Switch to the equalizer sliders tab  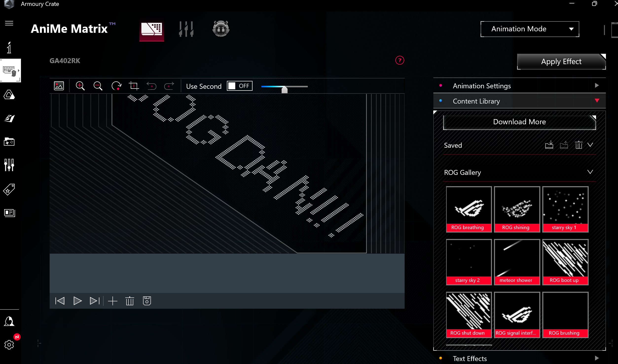point(186,29)
